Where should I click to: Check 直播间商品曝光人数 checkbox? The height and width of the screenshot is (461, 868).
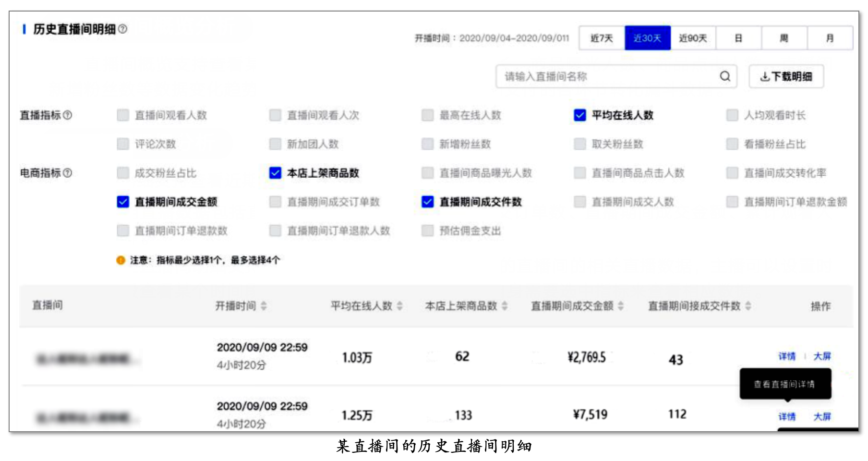(427, 173)
